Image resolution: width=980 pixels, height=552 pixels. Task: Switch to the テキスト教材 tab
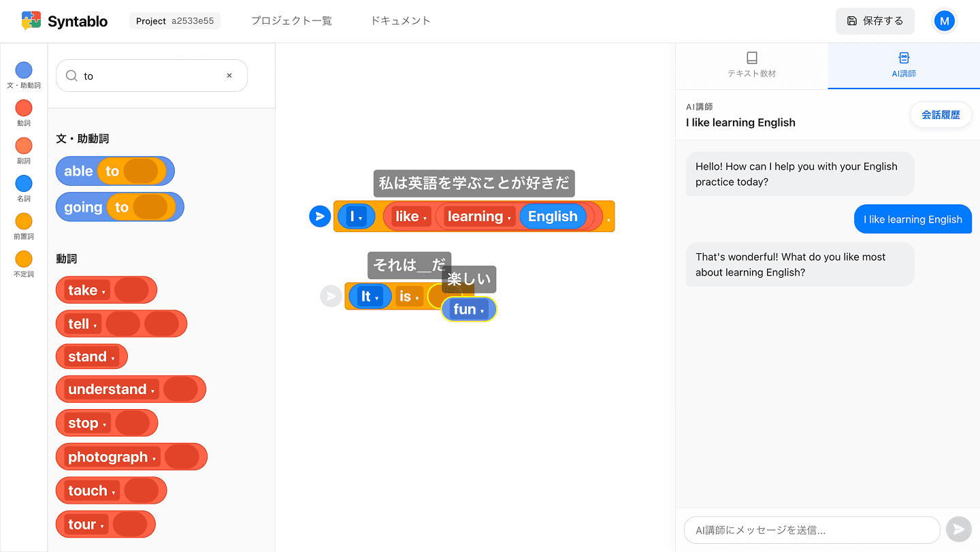click(751, 66)
